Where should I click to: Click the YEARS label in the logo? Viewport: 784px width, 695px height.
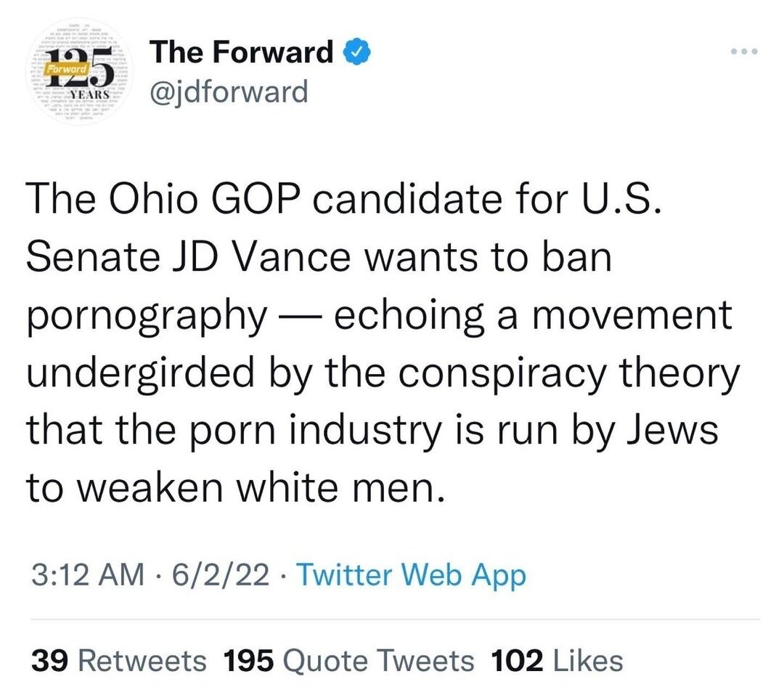click(90, 96)
